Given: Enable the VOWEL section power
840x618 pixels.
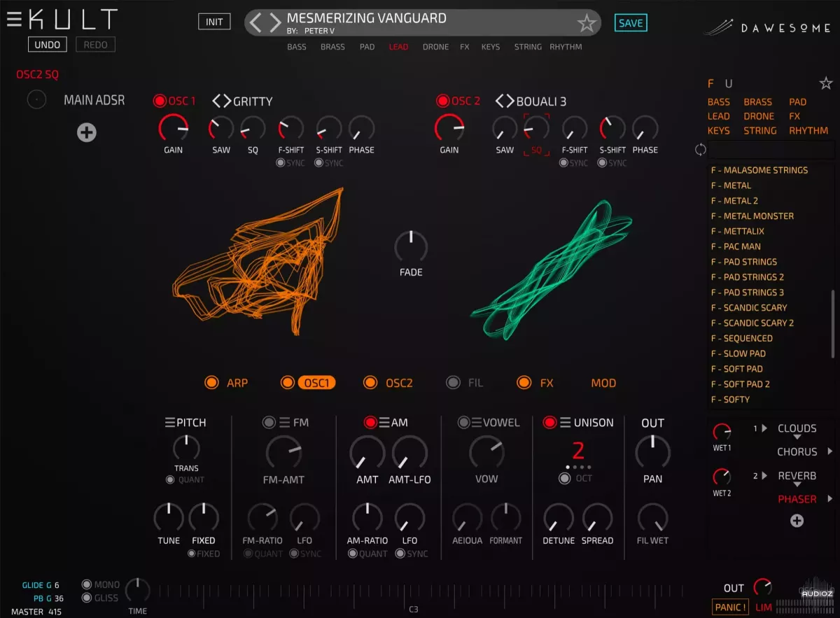Looking at the screenshot, I should [463, 423].
